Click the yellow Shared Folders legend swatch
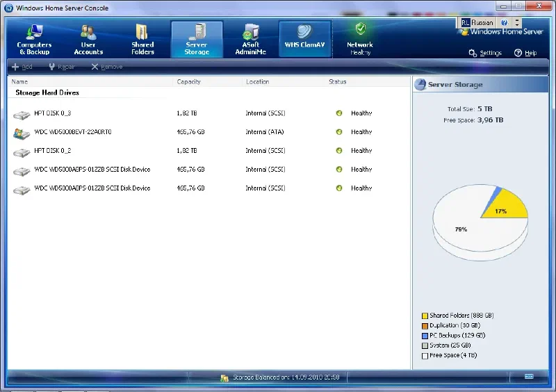The image size is (556, 392). pyautogui.click(x=424, y=316)
